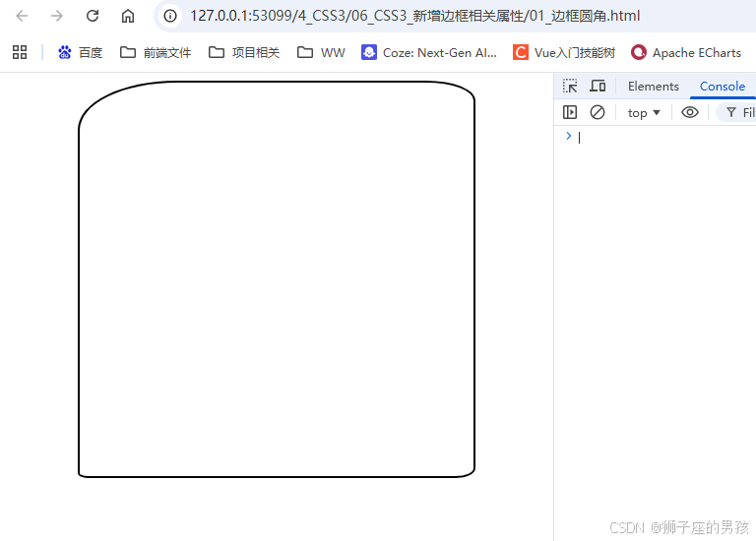Open the Apache ECharts bookmark

tap(685, 52)
